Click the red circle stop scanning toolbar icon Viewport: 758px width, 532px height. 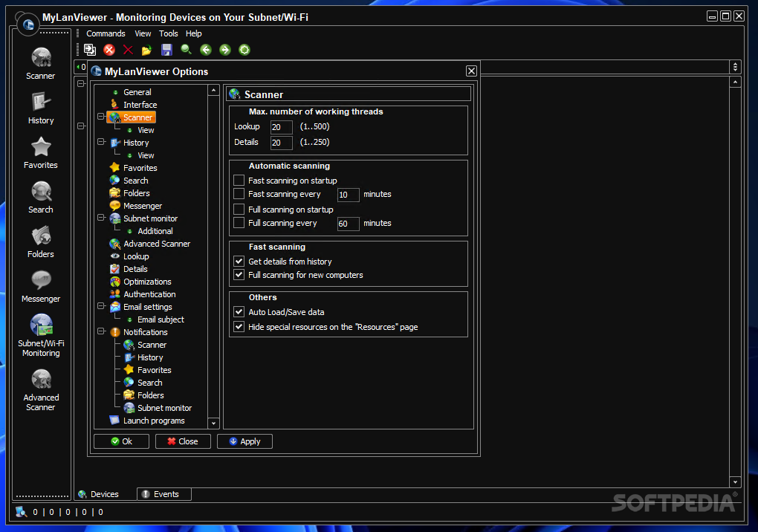109,50
